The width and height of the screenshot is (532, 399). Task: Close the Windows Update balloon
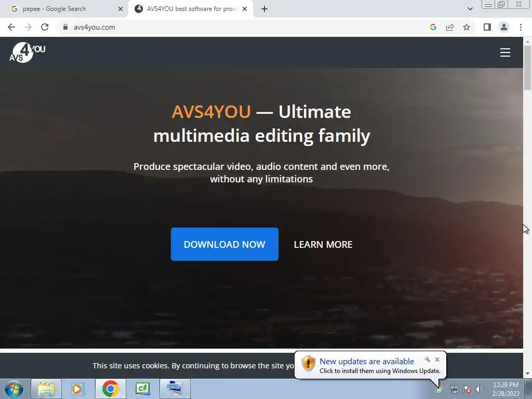click(437, 360)
